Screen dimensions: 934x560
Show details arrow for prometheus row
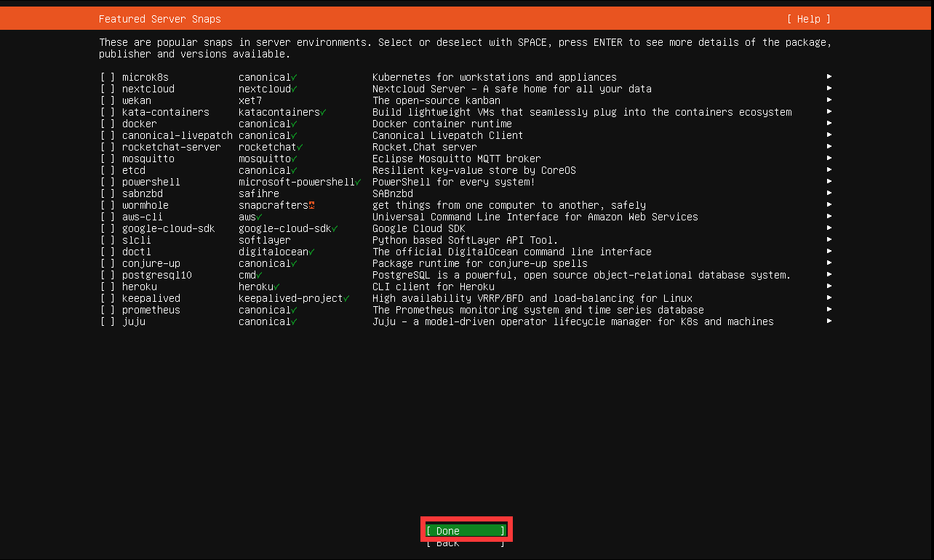tap(829, 309)
